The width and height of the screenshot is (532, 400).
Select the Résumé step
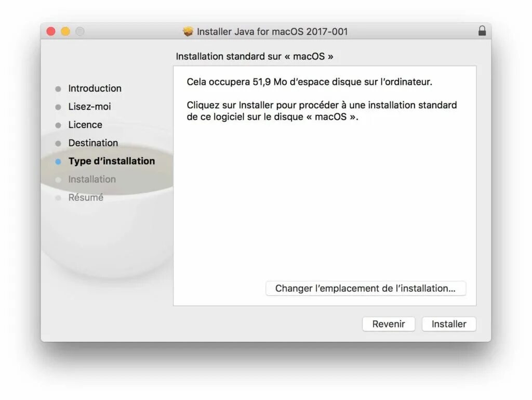click(86, 197)
